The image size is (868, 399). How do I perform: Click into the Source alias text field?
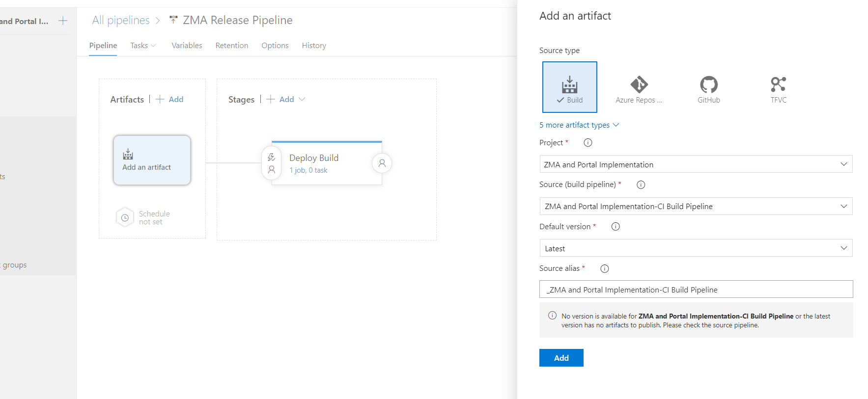696,290
